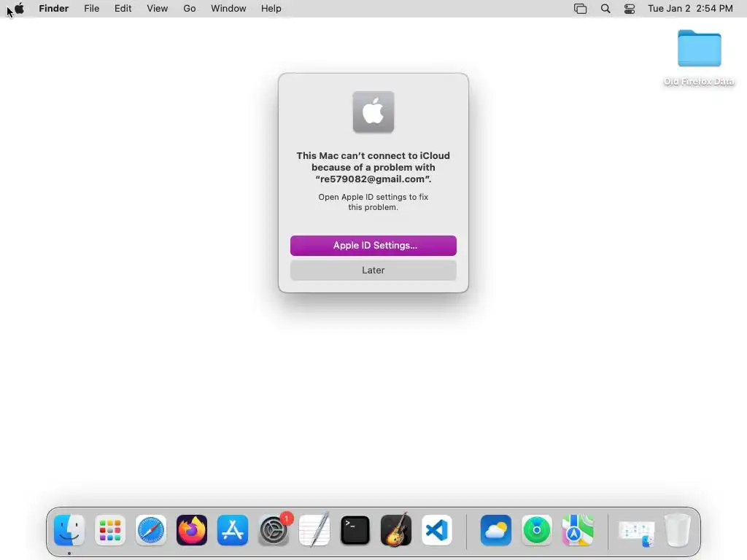Screen dimensions: 747x560
Task: Open Spotlight search in menu bar
Action: (605, 9)
